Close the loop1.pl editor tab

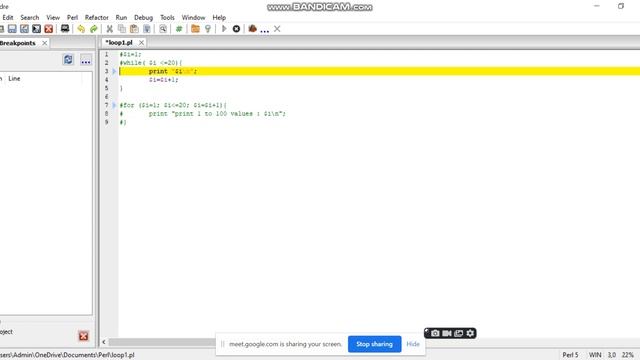141,42
